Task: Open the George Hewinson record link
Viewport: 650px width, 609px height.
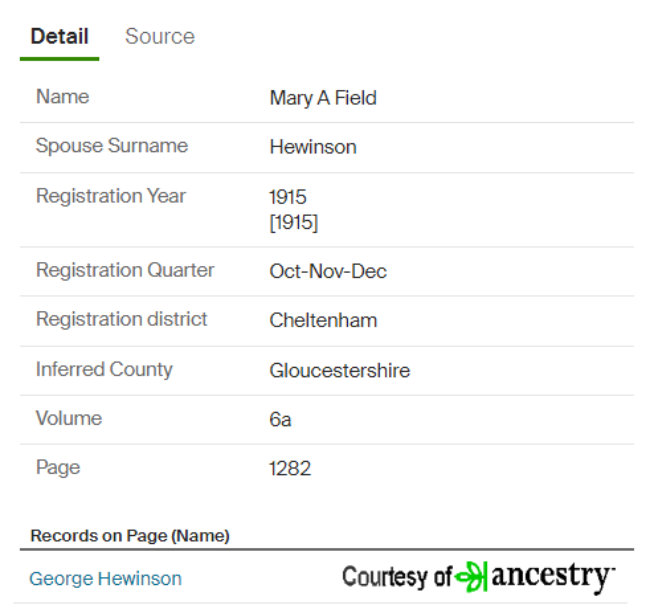Action: (x=105, y=578)
